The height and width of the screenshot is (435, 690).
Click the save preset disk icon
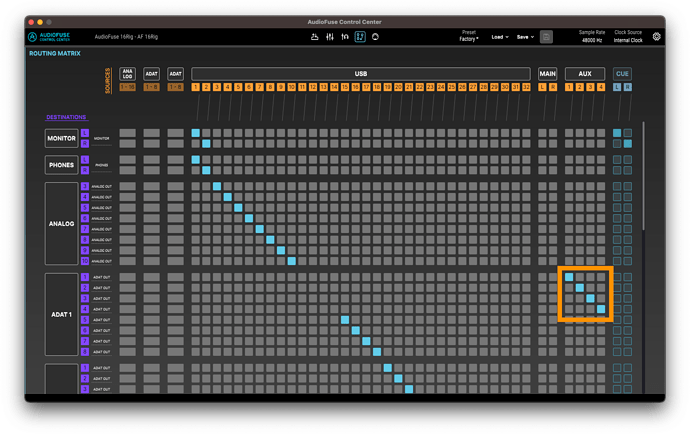pos(546,37)
